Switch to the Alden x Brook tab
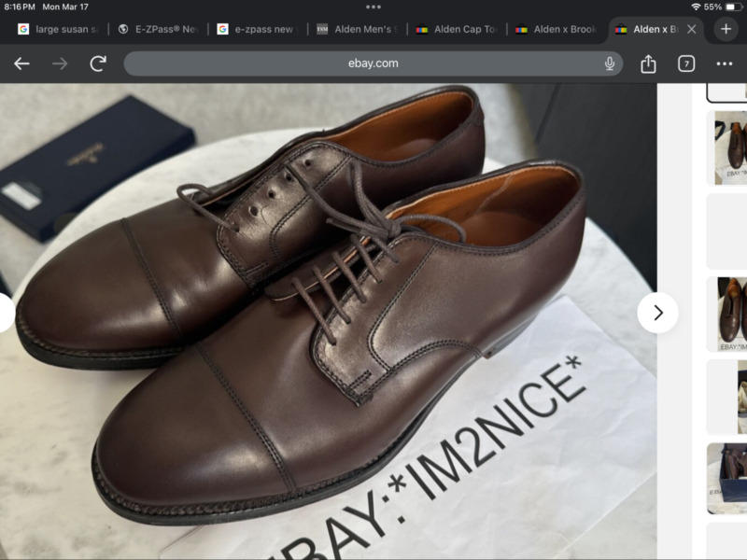Image resolution: width=747 pixels, height=560 pixels. pos(557,29)
